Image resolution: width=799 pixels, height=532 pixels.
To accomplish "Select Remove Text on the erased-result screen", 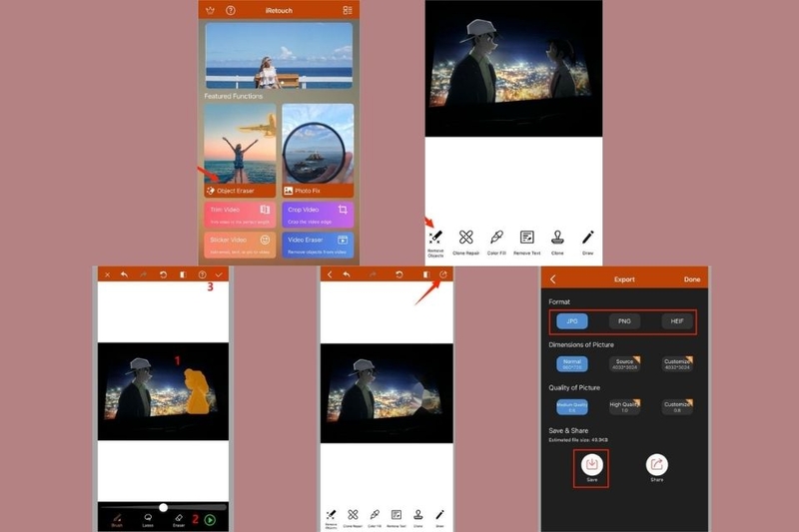I will point(396,518).
